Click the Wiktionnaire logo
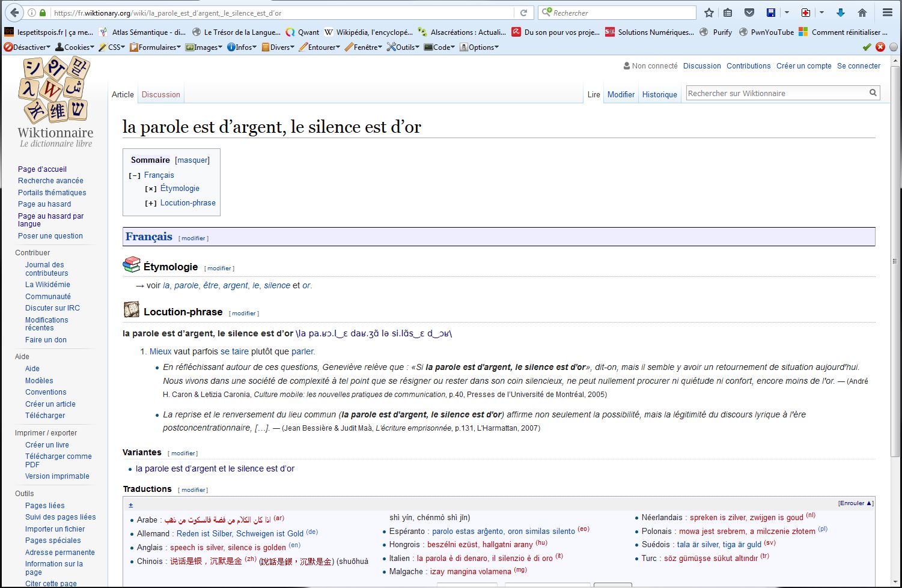Screen dimensions: 902x588 (x=55, y=101)
